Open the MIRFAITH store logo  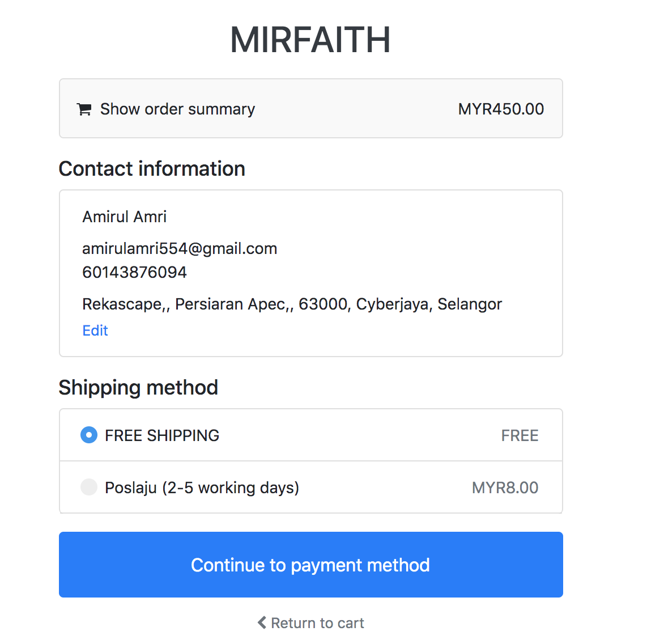(x=310, y=40)
